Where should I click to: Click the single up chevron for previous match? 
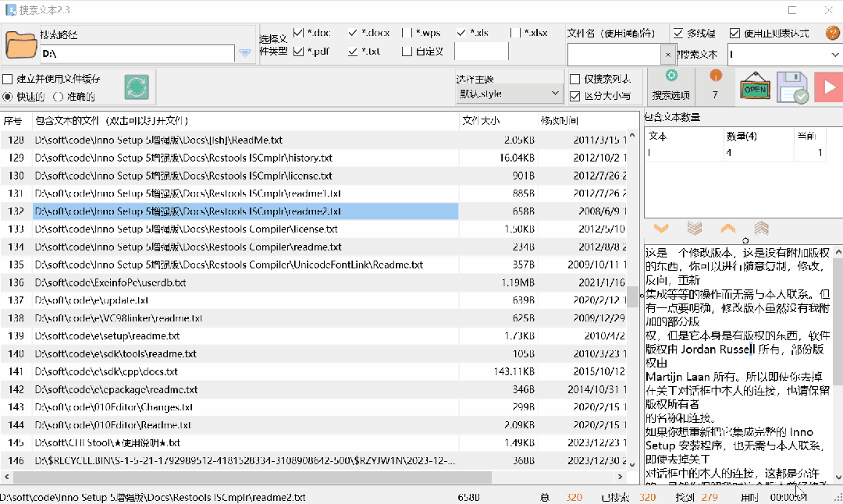tap(727, 229)
